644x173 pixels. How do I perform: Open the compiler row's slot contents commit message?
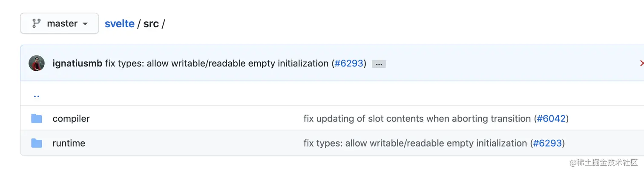click(x=417, y=118)
